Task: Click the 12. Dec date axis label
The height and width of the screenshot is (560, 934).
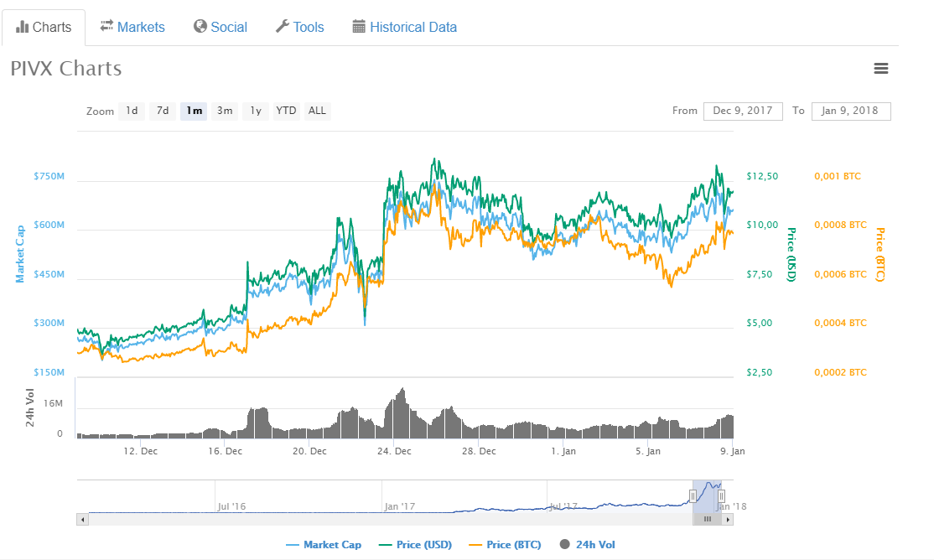Action: coord(141,451)
